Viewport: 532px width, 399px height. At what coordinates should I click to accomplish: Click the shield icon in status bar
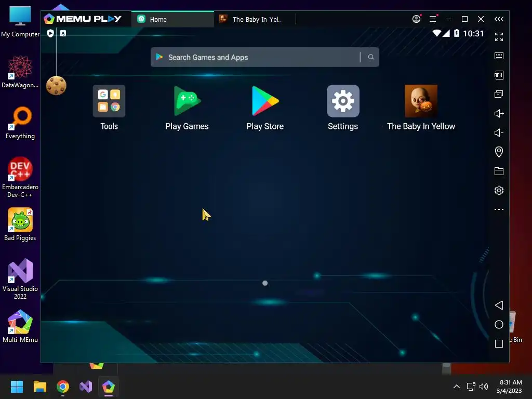click(50, 33)
